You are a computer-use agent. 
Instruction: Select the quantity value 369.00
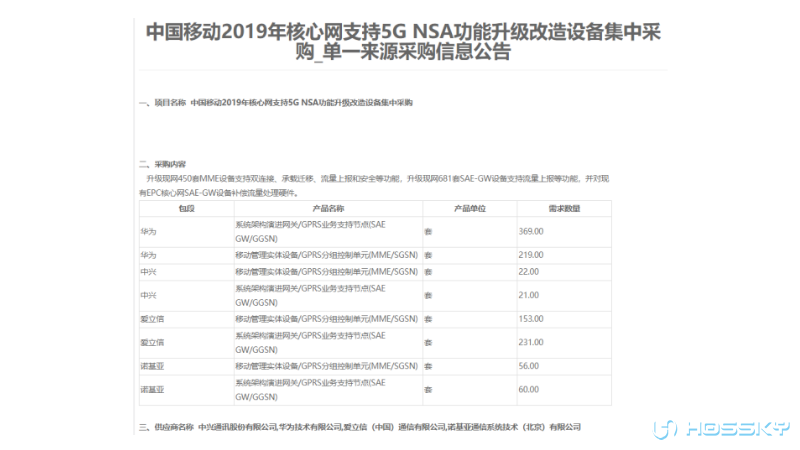[x=531, y=232]
